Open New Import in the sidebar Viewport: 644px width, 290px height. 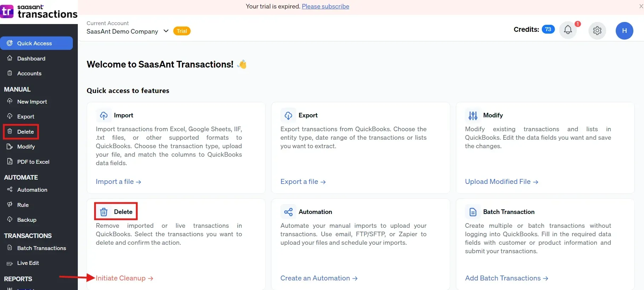click(x=32, y=101)
